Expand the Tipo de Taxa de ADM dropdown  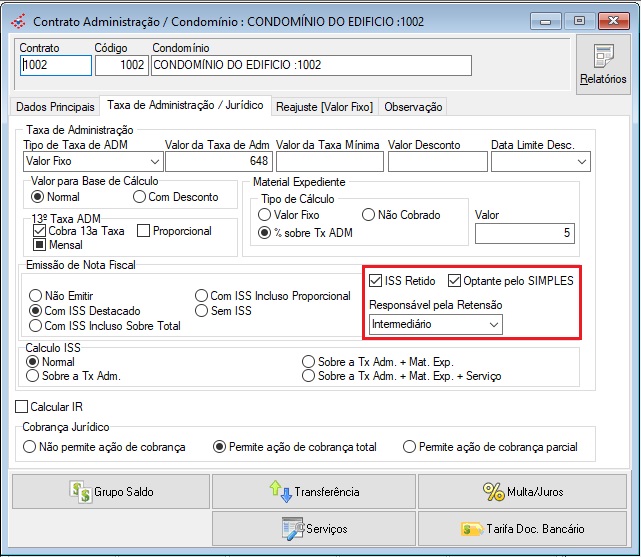click(154, 161)
